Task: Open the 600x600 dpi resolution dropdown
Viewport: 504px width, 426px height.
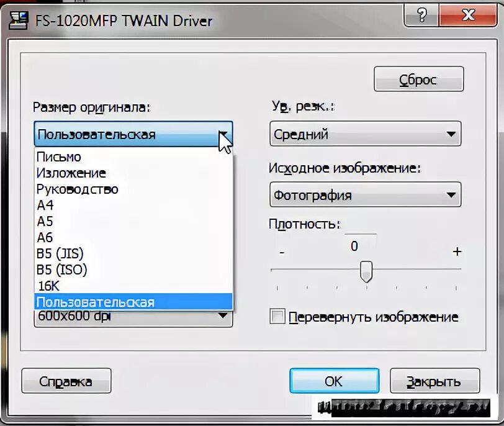Action: pyautogui.click(x=133, y=319)
